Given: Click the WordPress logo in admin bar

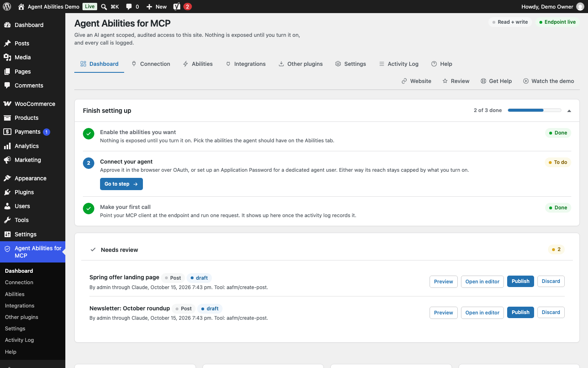Looking at the screenshot, I should (x=7, y=7).
